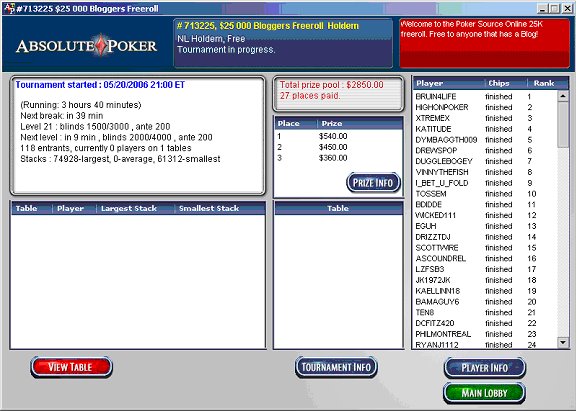576x411 pixels.
Task: Click the Table column header in tables list
Action: click(32, 208)
